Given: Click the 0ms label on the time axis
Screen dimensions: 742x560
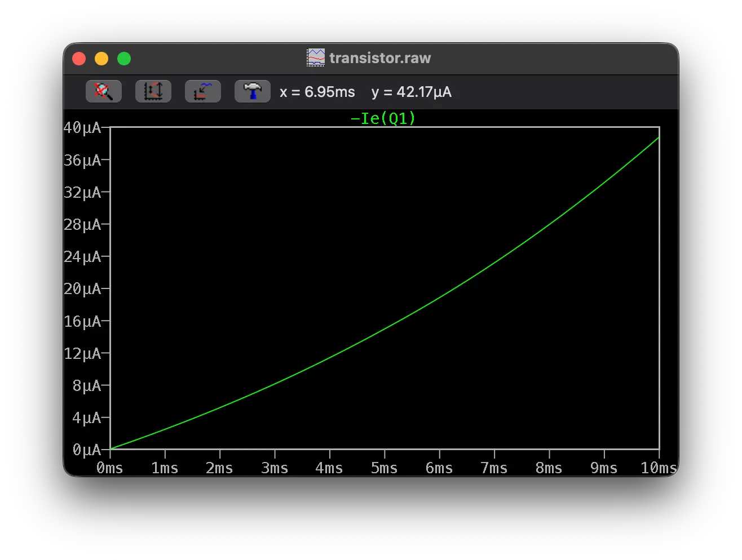Looking at the screenshot, I should (109, 468).
